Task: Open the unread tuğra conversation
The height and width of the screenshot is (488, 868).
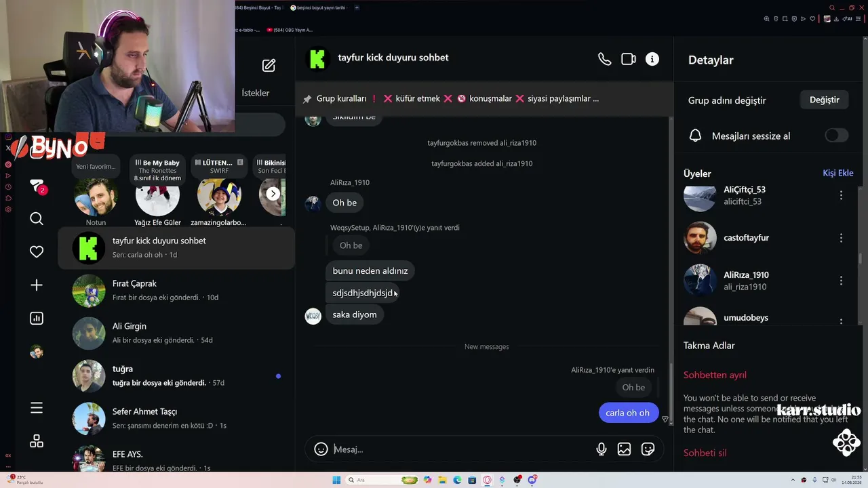Action: point(176,375)
